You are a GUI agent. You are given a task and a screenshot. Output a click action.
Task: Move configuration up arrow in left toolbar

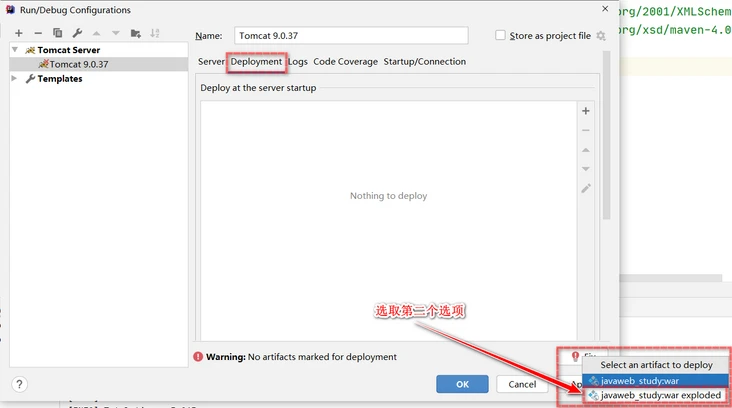pyautogui.click(x=97, y=34)
